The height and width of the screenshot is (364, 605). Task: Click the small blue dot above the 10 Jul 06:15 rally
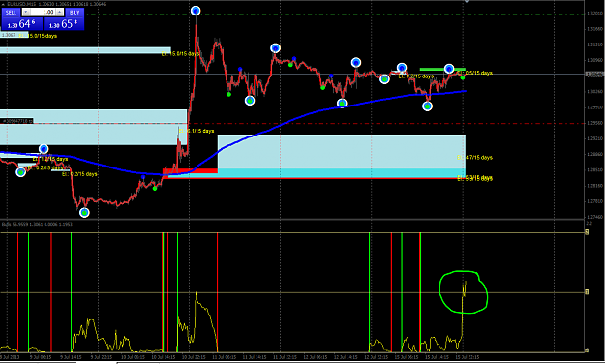point(143,177)
